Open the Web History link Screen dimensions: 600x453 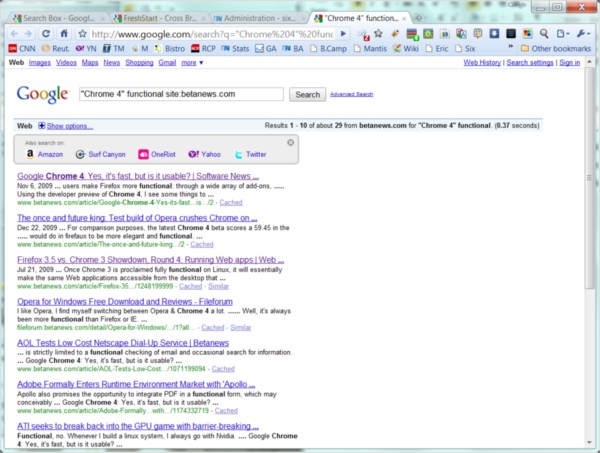(482, 63)
